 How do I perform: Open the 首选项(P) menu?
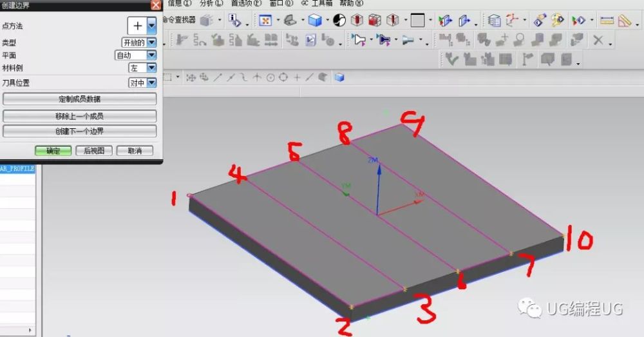point(246,3)
